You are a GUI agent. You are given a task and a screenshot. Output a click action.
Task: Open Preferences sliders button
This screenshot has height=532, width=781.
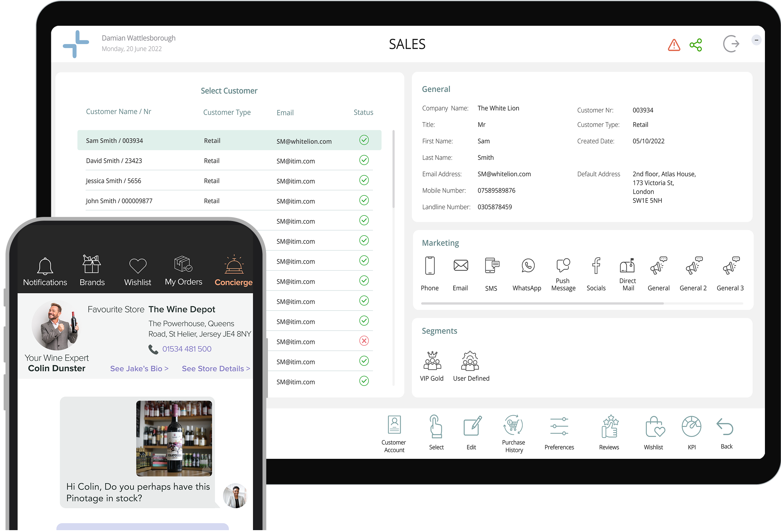pos(559,433)
